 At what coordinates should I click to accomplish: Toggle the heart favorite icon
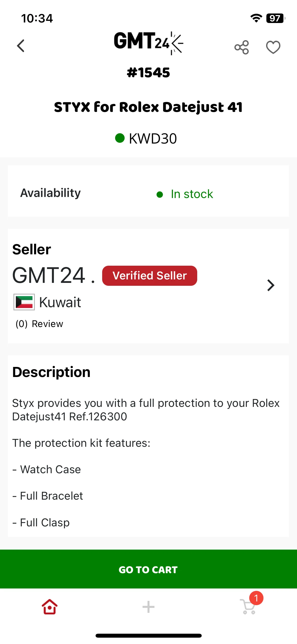pyautogui.click(x=273, y=47)
